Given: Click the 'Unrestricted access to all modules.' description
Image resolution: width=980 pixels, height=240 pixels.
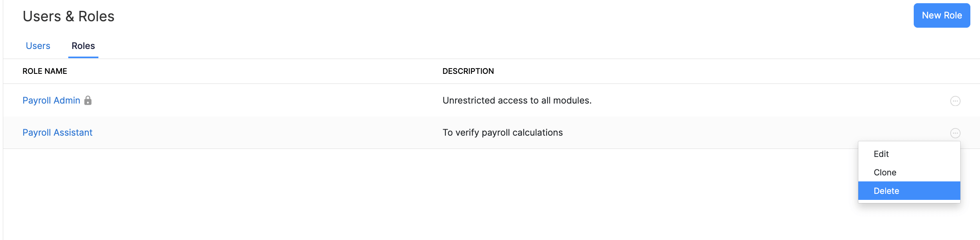Looking at the screenshot, I should point(517,100).
